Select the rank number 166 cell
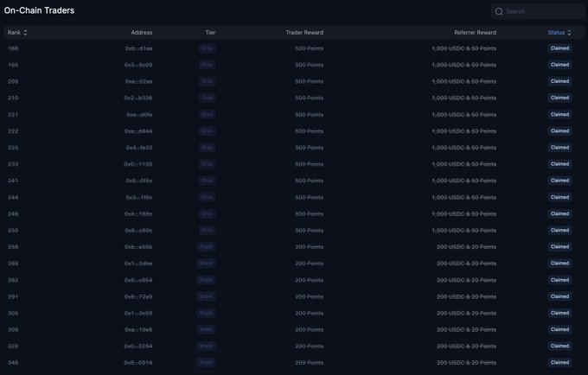 pos(13,48)
